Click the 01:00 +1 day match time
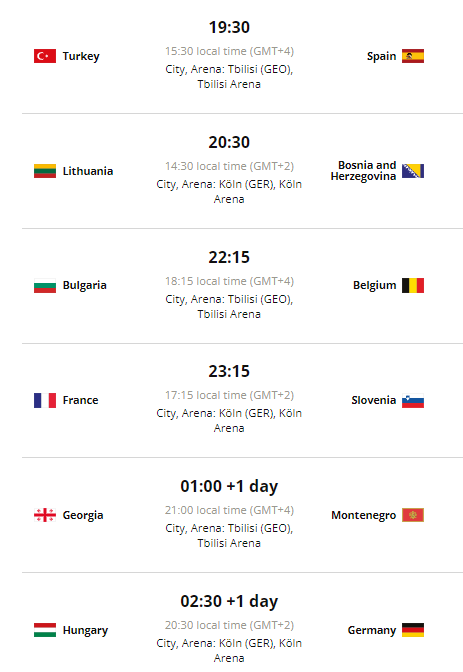Viewport: 463px width, 672px height. pos(229,486)
